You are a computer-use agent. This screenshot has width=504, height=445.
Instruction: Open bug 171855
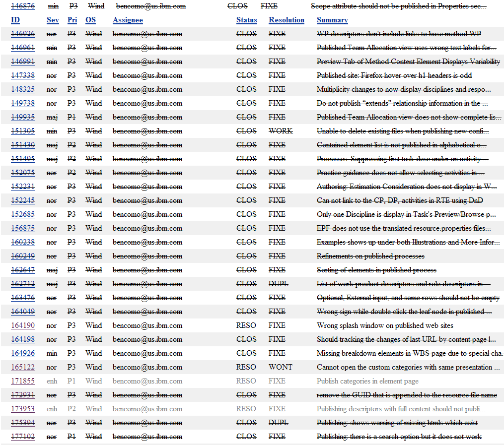coord(23,381)
